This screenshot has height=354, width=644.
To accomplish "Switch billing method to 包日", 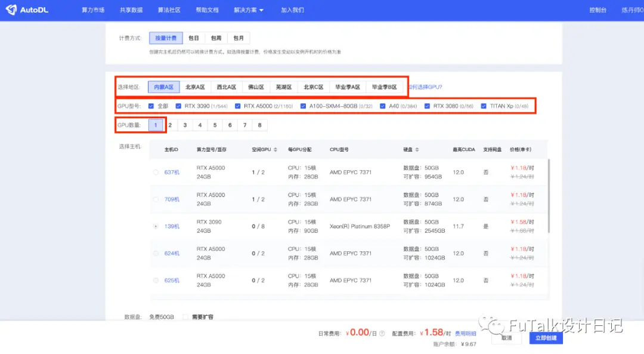I will 193,38.
